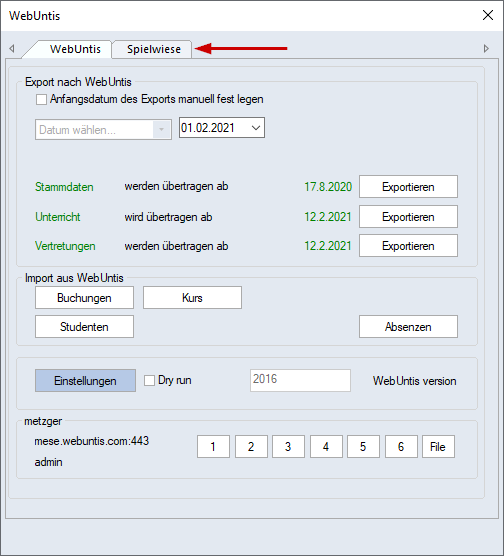
Task: Select profile button 4
Action: click(326, 446)
